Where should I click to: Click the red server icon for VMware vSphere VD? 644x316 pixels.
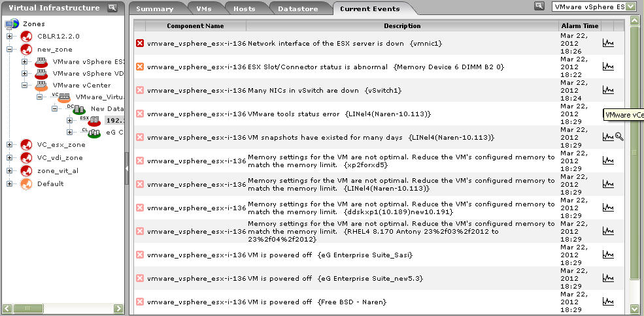point(41,74)
